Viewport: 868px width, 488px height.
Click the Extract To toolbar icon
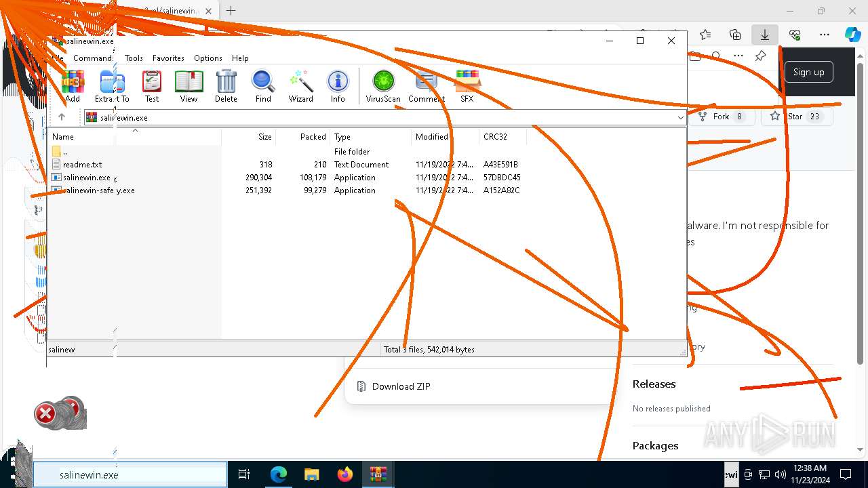[x=112, y=86]
